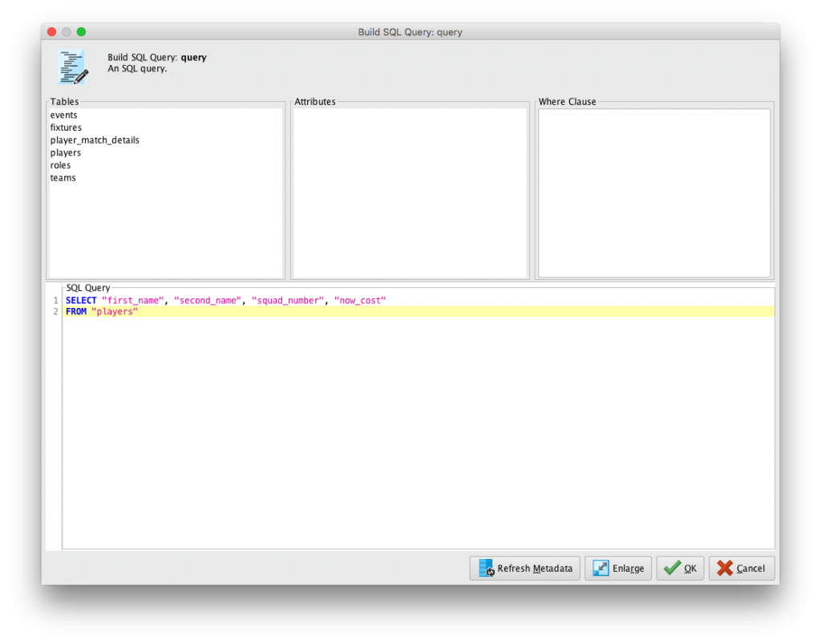The width and height of the screenshot is (821, 644).
Task: Select the player_match_details table
Action: (x=95, y=140)
